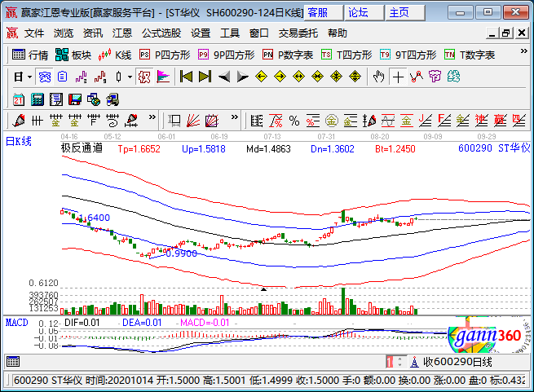Click the vertical grid lines icon

pyautogui.click(x=38, y=121)
